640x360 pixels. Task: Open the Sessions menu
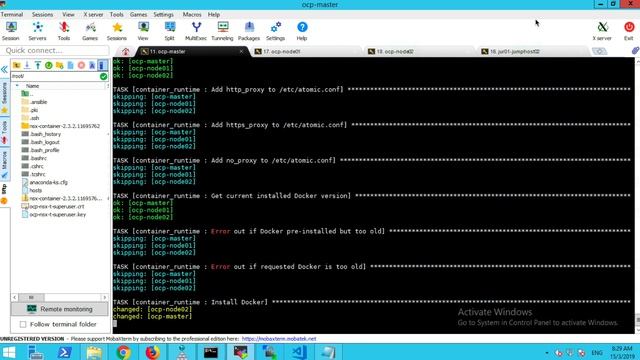(x=42, y=15)
